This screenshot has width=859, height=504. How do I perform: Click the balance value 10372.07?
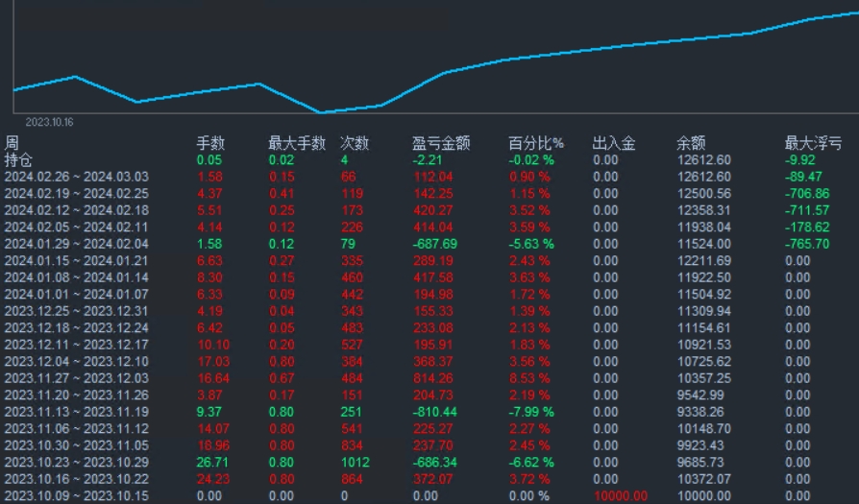point(704,479)
